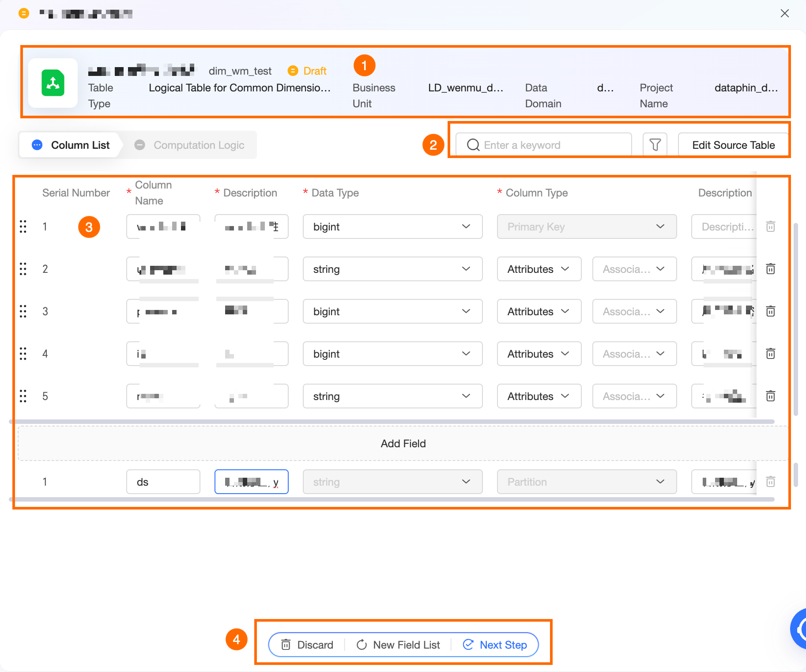Click the dataphin_d… project name value
The height and width of the screenshot is (672, 806).
[x=746, y=87]
